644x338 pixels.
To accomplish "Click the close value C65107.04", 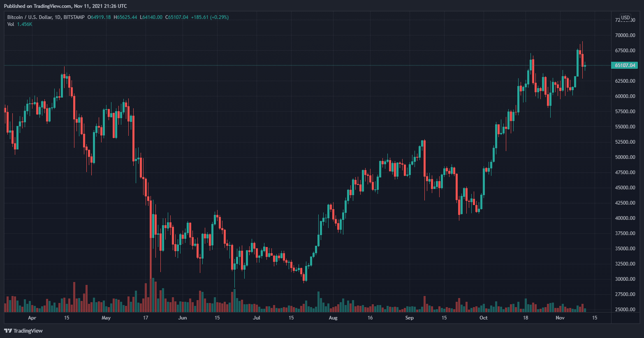I will tap(177, 17).
